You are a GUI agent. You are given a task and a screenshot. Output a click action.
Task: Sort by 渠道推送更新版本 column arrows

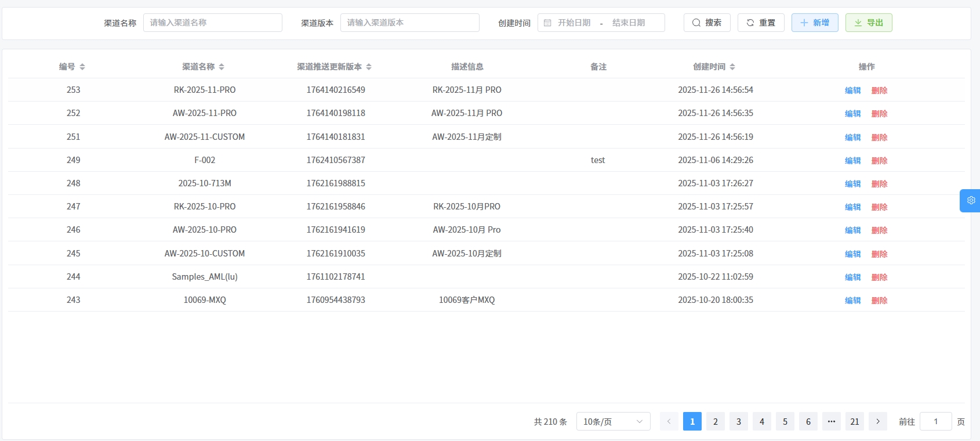click(x=368, y=67)
